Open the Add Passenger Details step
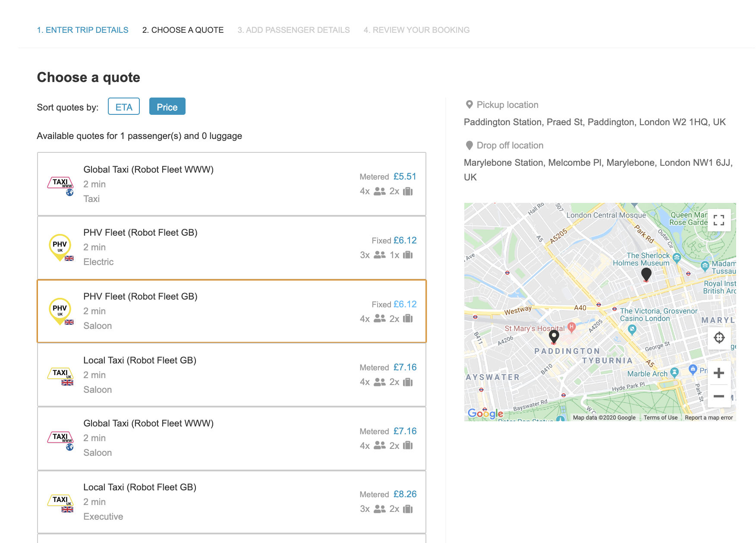The width and height of the screenshot is (756, 543). coord(293,30)
